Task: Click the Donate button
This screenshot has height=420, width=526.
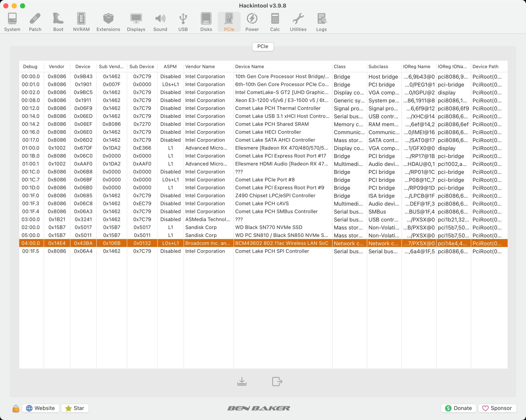Action: click(458, 408)
